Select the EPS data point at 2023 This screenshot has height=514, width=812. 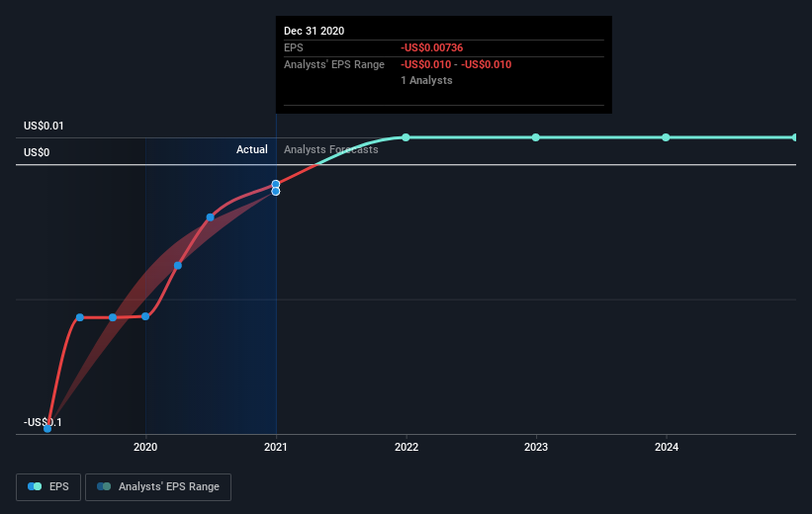(x=536, y=137)
